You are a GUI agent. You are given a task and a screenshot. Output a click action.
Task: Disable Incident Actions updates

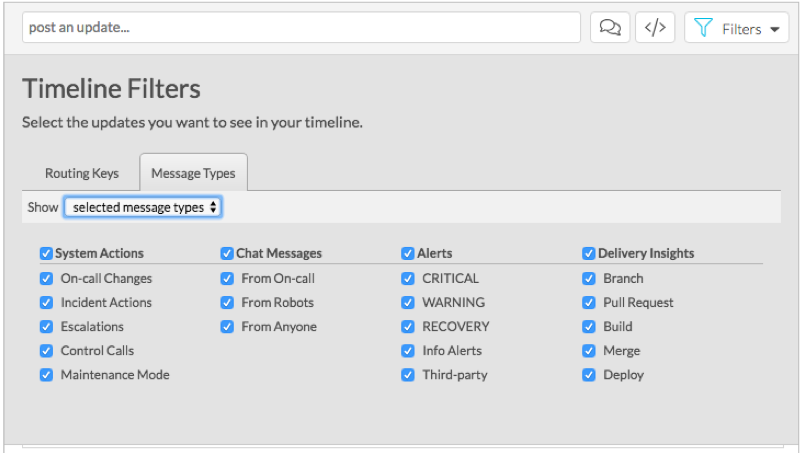pyautogui.click(x=46, y=303)
